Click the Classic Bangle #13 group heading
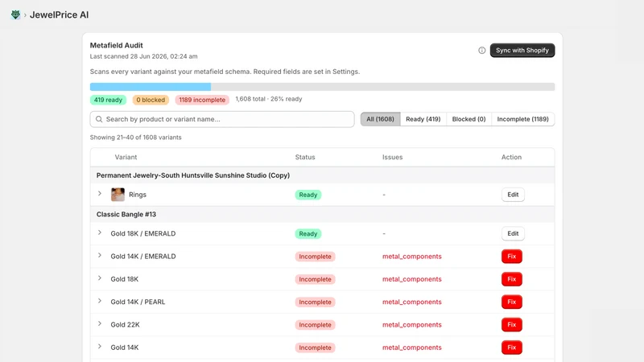This screenshot has height=362, width=644. (126, 214)
